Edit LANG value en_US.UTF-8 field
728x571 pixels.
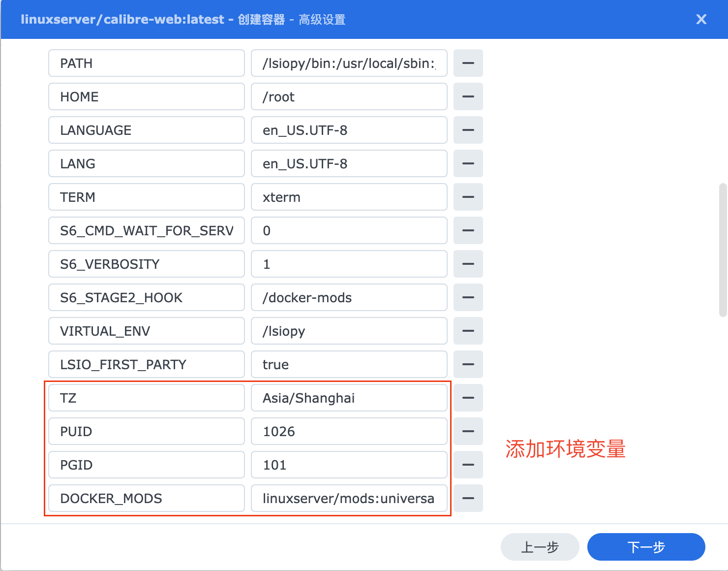[349, 163]
